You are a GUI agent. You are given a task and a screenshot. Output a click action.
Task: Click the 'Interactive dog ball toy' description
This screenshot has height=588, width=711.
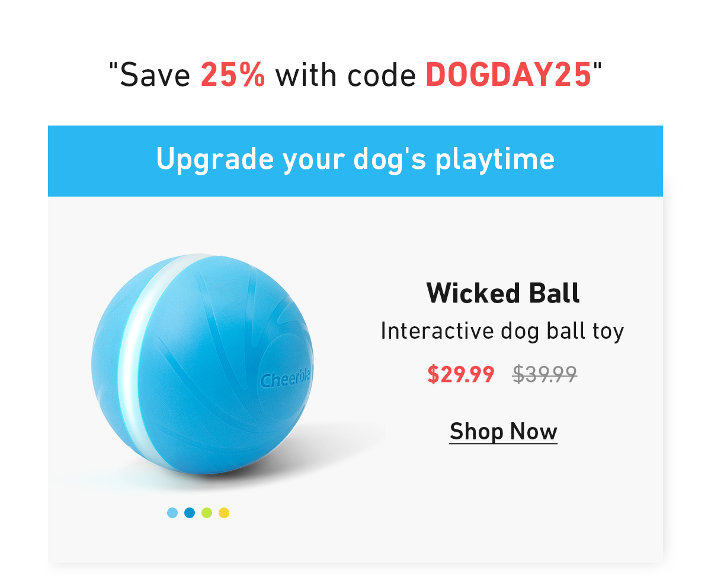click(502, 331)
